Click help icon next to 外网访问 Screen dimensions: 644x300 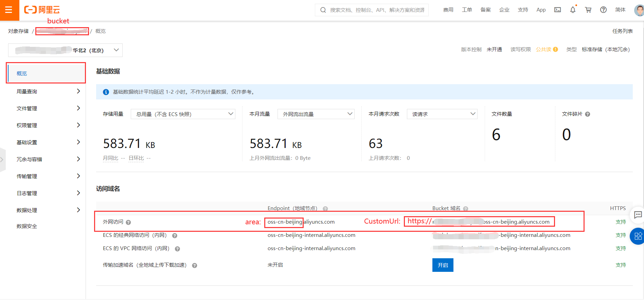pyautogui.click(x=128, y=222)
